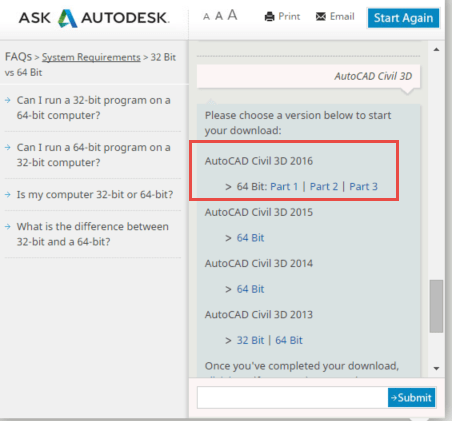Click the 'AutoCAD Civil 3D 2014' heading
The width and height of the screenshot is (452, 421).
[259, 264]
